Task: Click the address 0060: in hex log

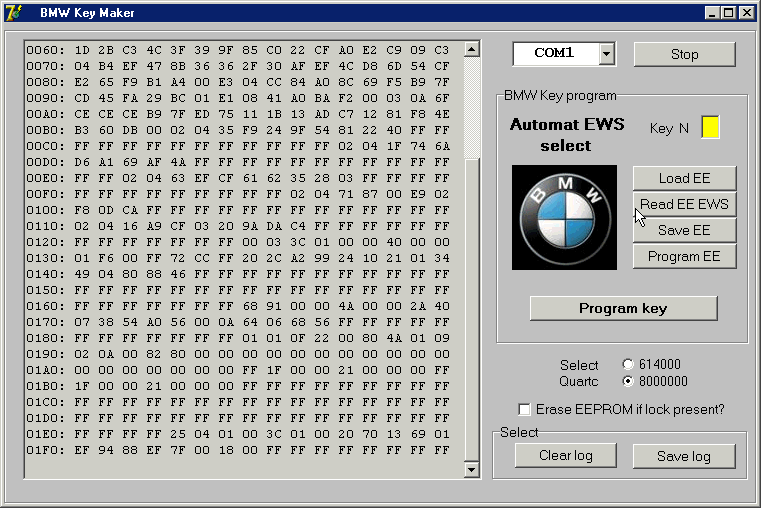Action: (x=45, y=50)
